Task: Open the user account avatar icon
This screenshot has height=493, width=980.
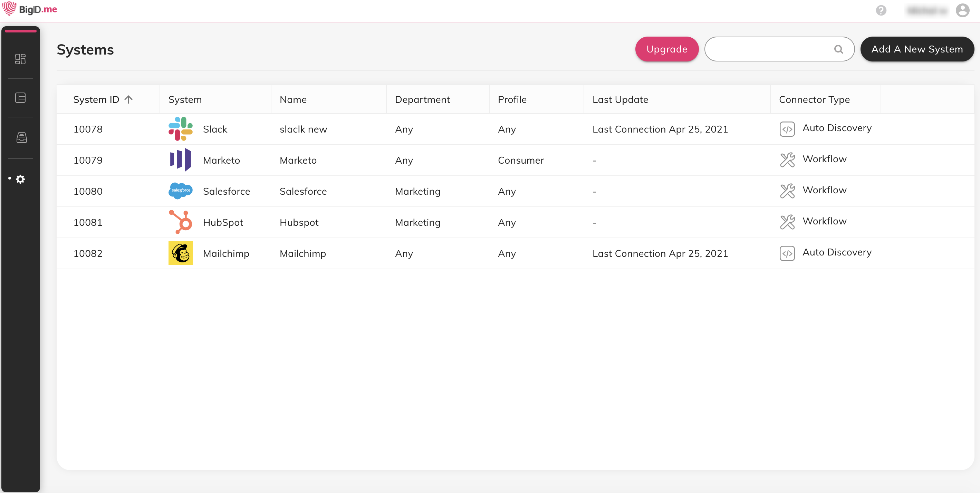Action: pos(962,10)
